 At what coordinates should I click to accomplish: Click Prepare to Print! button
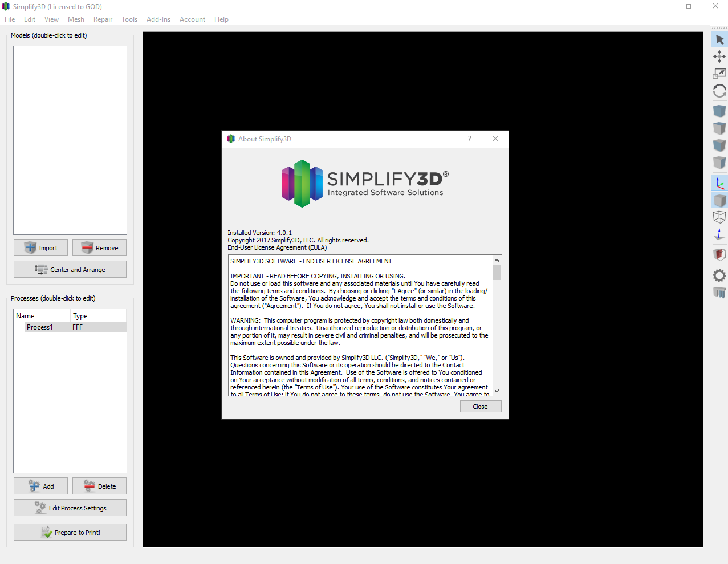coord(70,532)
